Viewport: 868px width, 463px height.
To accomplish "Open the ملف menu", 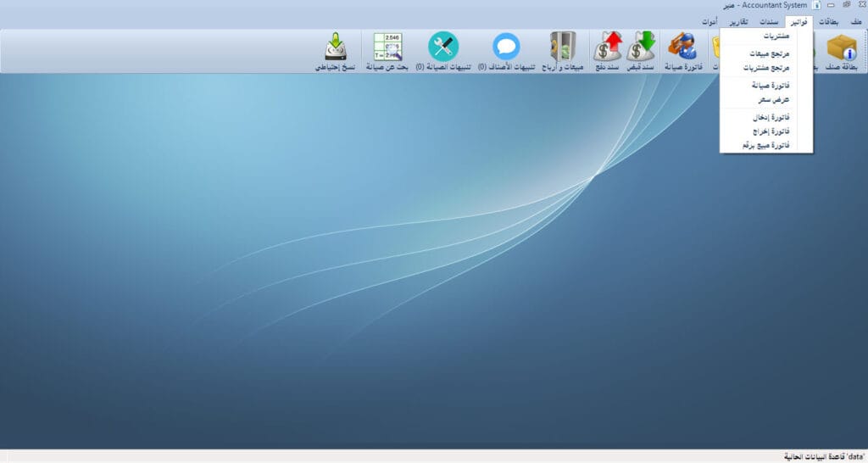I will click(855, 21).
